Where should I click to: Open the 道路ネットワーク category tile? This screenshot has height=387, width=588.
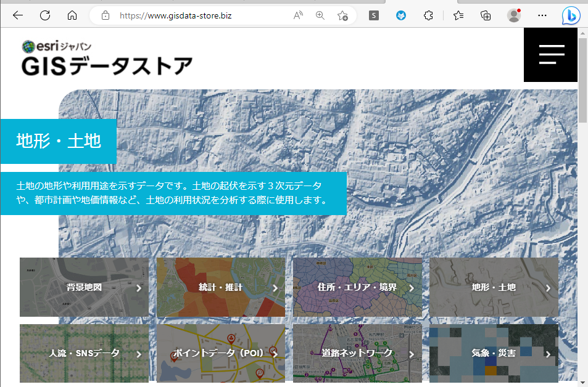pos(357,353)
